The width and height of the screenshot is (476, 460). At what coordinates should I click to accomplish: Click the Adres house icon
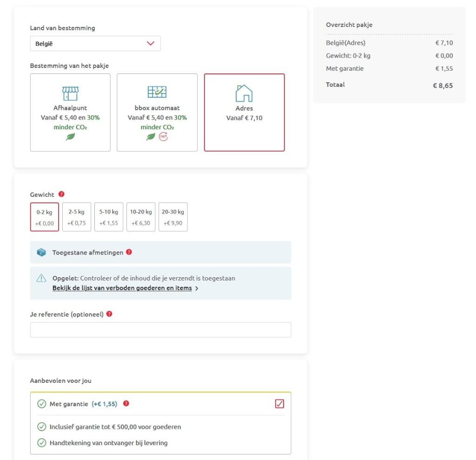[x=244, y=93]
